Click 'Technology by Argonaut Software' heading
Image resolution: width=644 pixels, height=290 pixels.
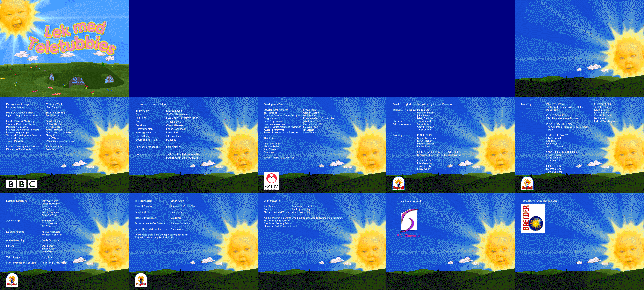click(x=539, y=201)
